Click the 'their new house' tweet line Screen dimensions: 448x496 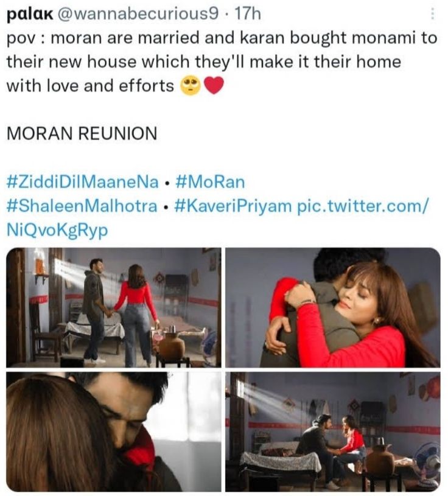tap(204, 61)
